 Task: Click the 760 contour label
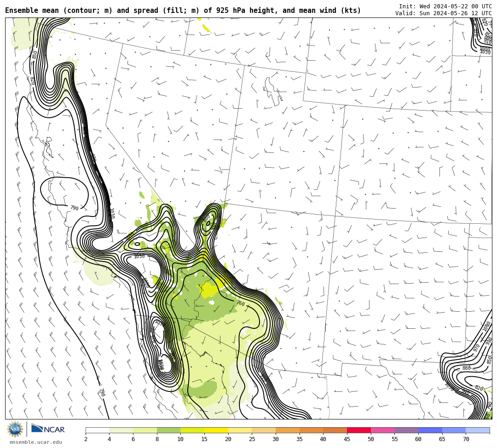point(241,303)
